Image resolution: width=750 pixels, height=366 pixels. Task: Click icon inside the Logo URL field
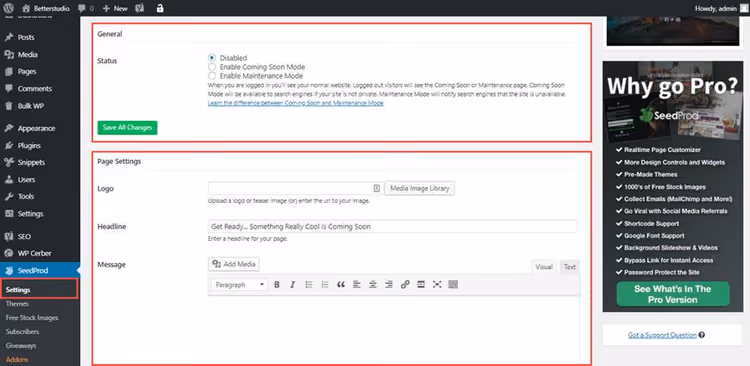click(x=377, y=188)
